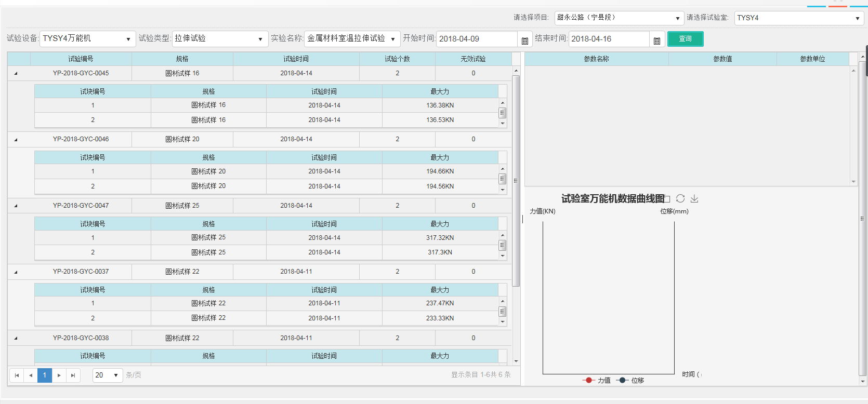Sort by the 试验个数 column header

click(x=397, y=59)
